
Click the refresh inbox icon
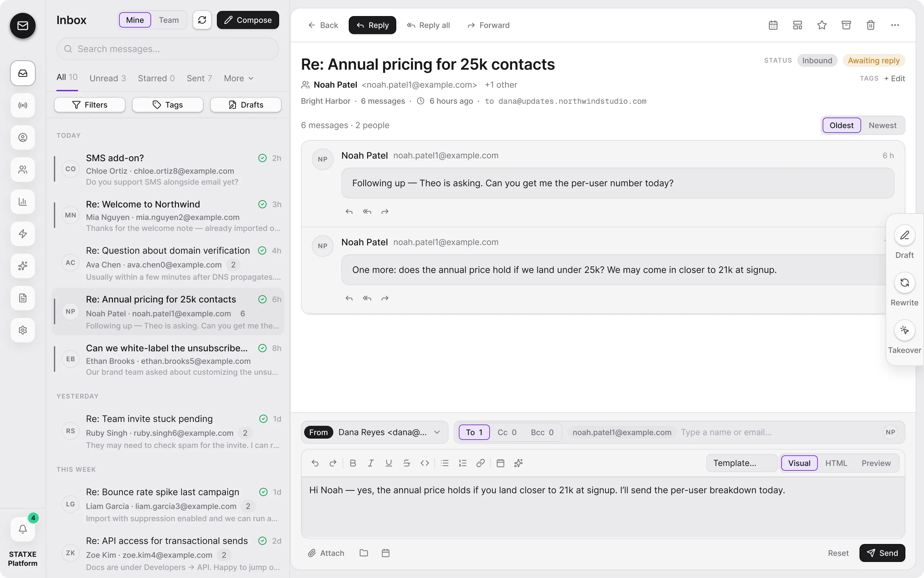point(202,20)
